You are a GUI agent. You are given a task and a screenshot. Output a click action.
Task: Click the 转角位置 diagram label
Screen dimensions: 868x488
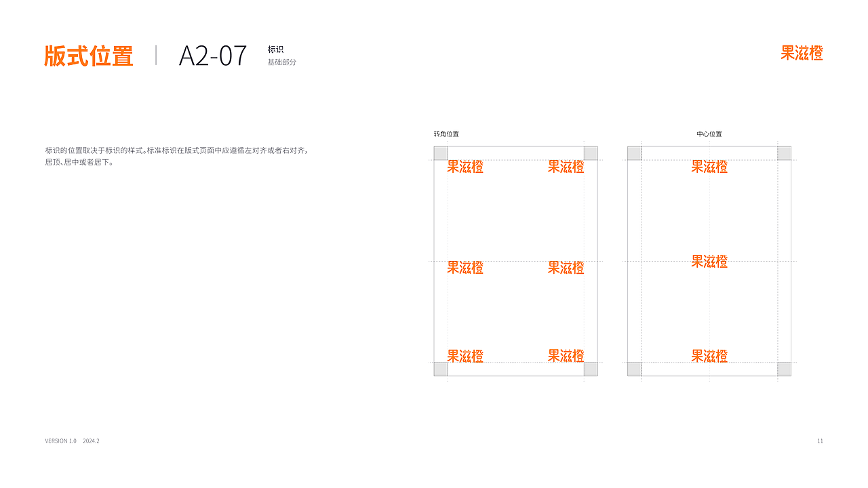pos(446,134)
